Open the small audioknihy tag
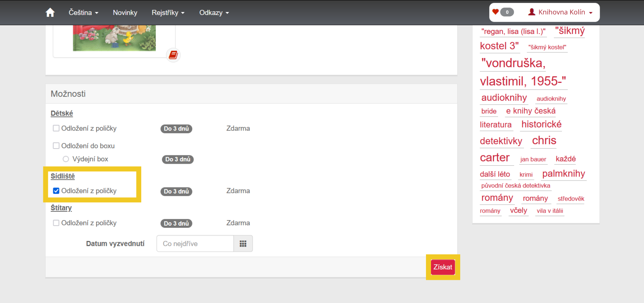The width and height of the screenshot is (644, 303). pyautogui.click(x=551, y=99)
